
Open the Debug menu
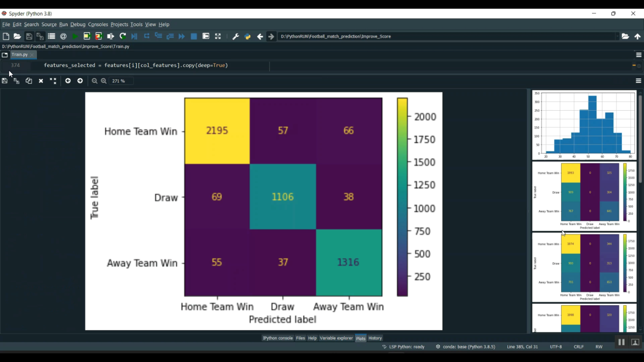click(x=78, y=24)
